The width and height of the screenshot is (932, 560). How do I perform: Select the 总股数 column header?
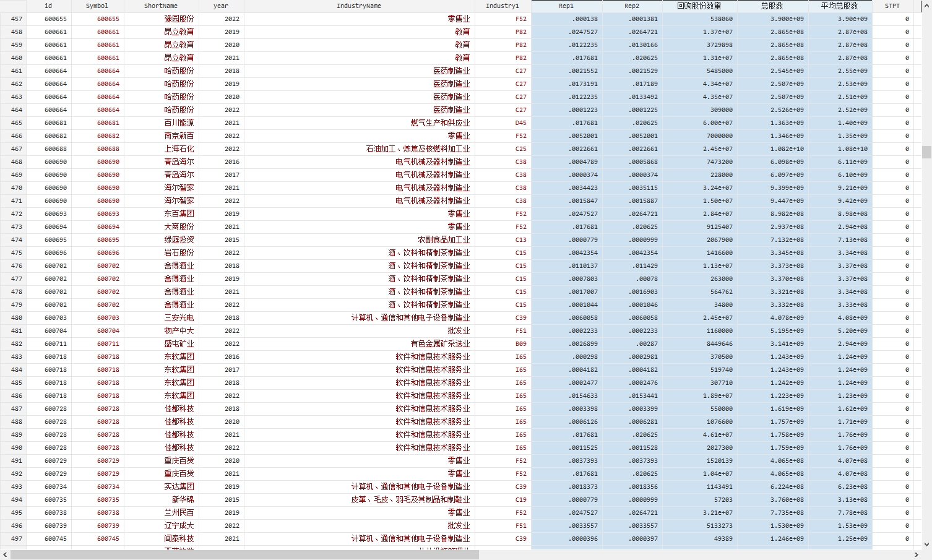772,6
